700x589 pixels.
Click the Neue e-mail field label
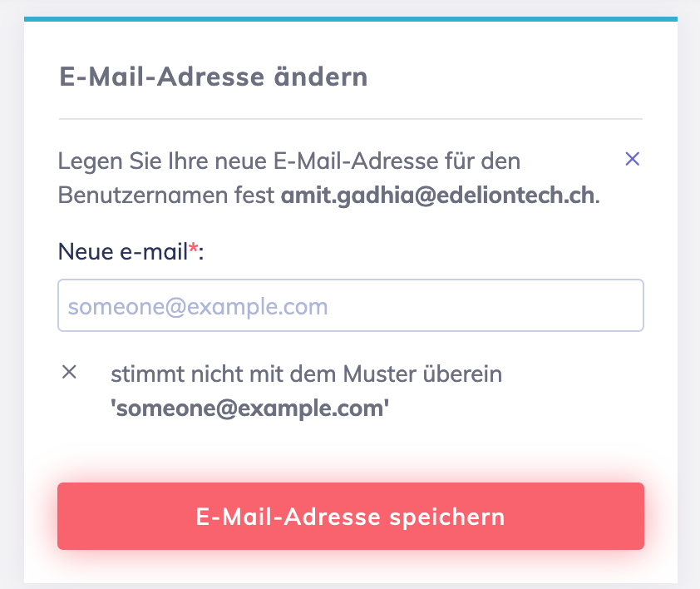(x=123, y=250)
